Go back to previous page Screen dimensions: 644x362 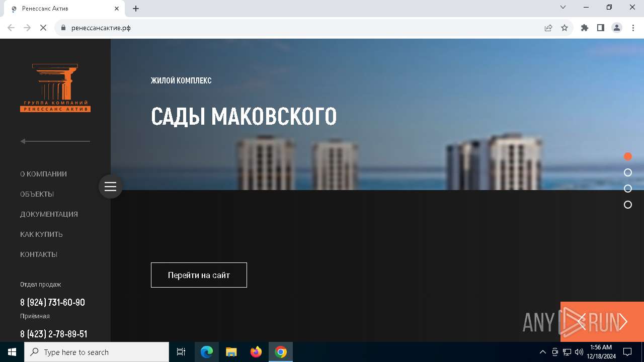[11, 28]
